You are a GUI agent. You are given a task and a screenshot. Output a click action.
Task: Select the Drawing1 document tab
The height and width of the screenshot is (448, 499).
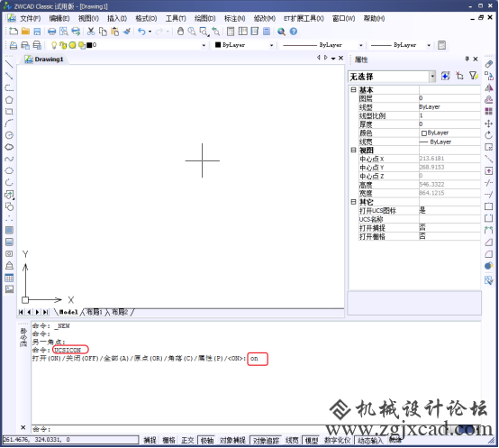(x=44, y=59)
